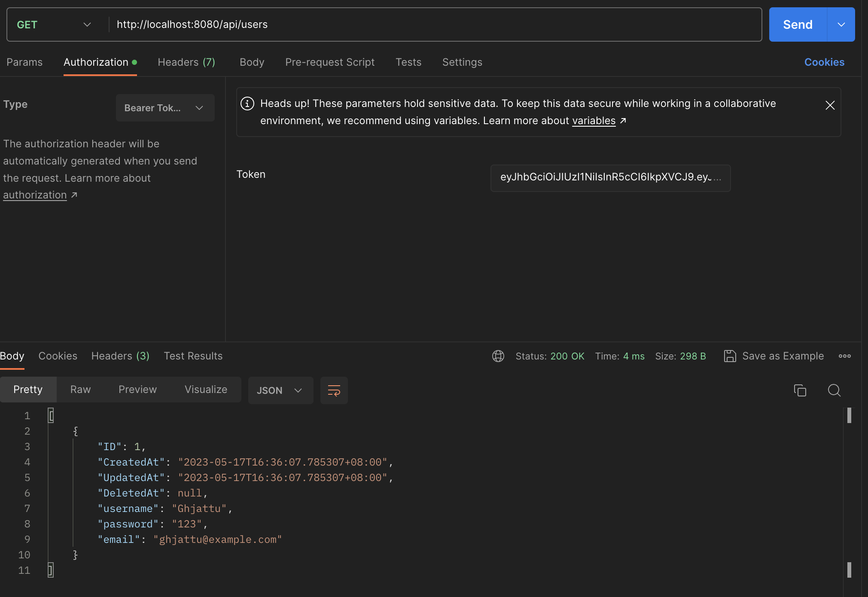This screenshot has height=597, width=868.
Task: Open the Pre-request Script tab
Action: (329, 62)
